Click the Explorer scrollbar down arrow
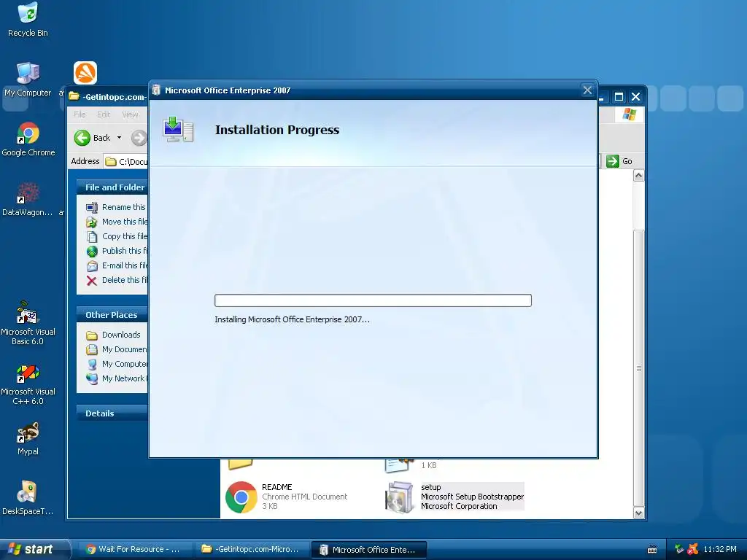 click(638, 513)
